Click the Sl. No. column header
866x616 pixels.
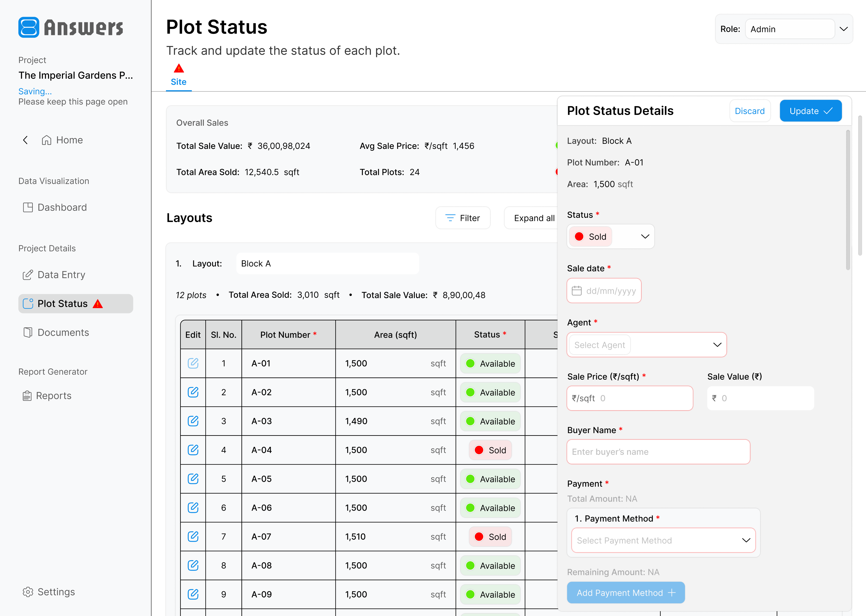[224, 335]
